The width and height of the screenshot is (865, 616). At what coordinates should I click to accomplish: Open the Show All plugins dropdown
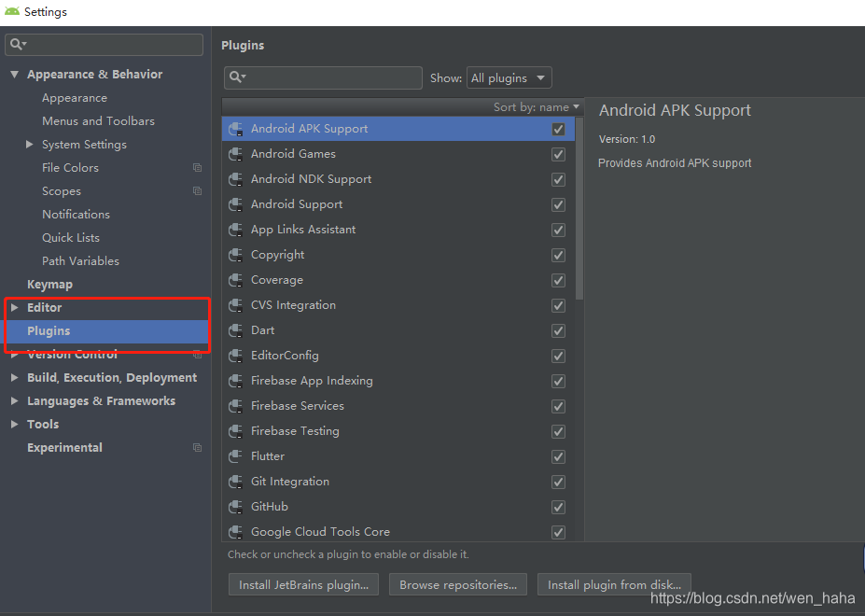(x=509, y=77)
